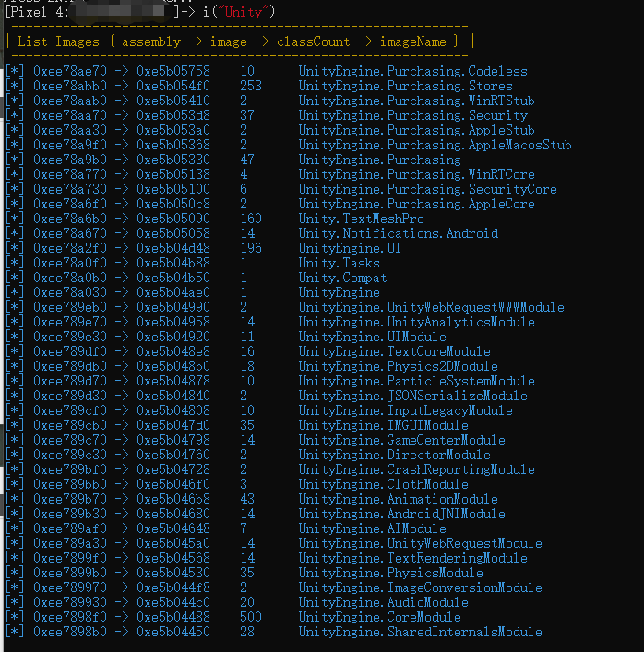This screenshot has height=652, width=644.
Task: Click class count 253
Action: [251, 86]
